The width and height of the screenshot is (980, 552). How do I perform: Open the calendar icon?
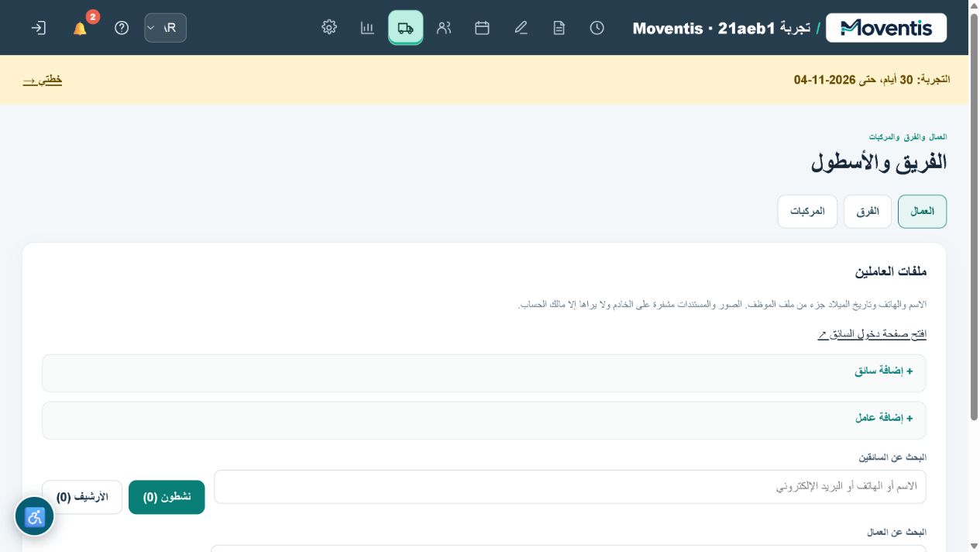point(482,28)
